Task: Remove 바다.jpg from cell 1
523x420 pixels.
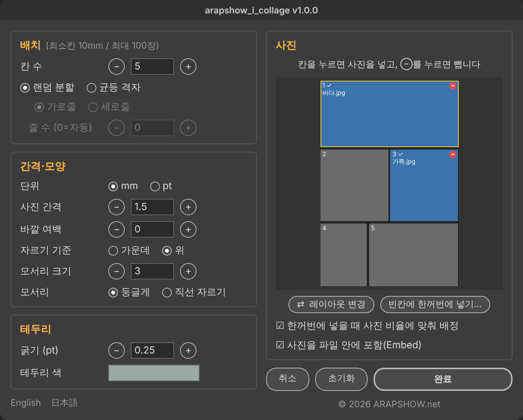Action: [453, 86]
